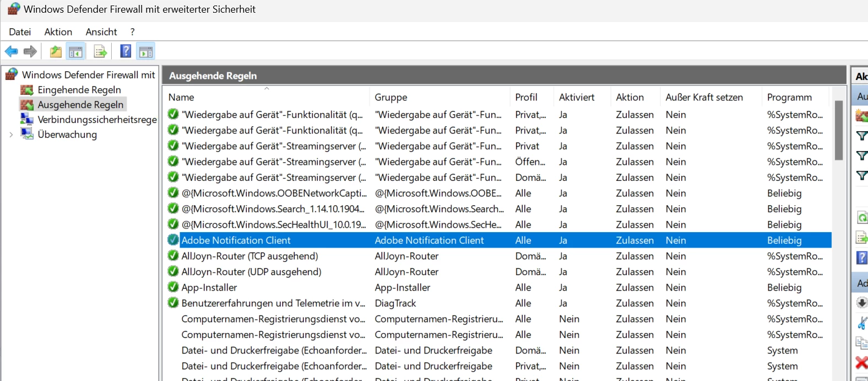
Task: Click the Up one level folder icon
Action: [x=56, y=52]
